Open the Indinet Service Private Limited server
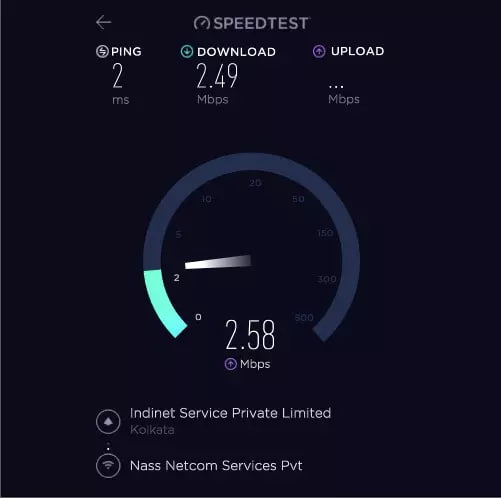The height and width of the screenshot is (498, 501). (230, 413)
